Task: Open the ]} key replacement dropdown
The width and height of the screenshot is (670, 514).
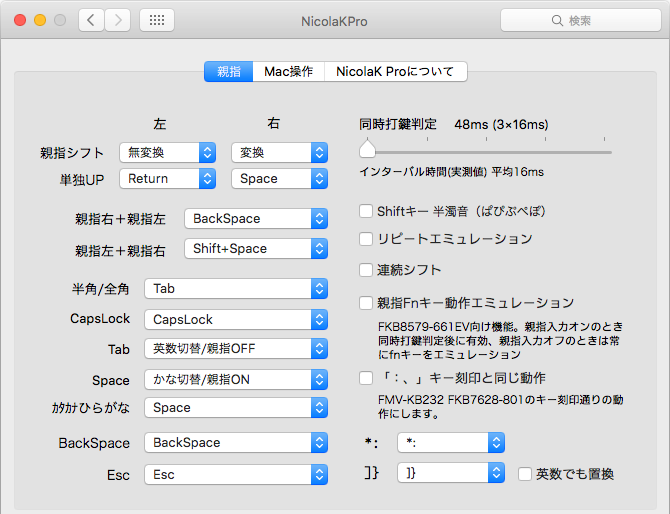Action: coord(451,473)
